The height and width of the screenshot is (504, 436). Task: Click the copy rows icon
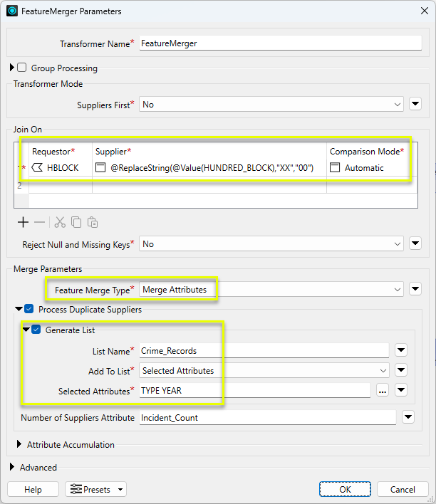pos(76,222)
